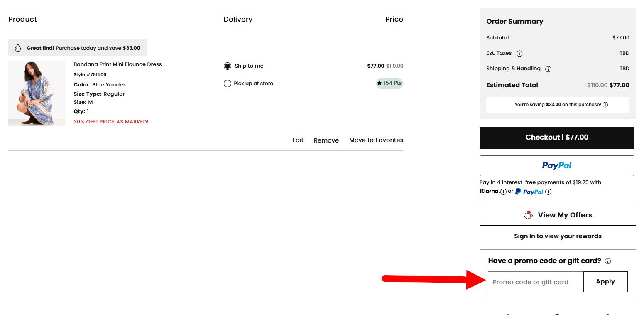Move the dress to Favorites

click(376, 140)
